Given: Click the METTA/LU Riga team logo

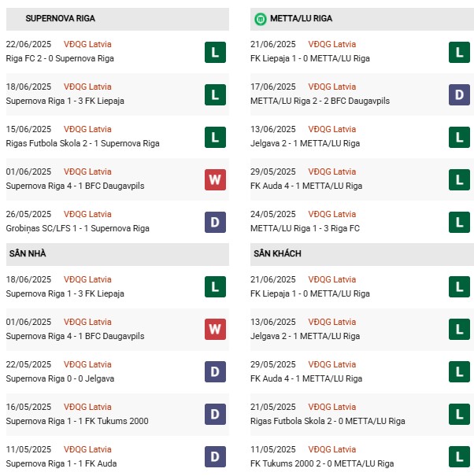Looking at the screenshot, I should tap(260, 18).
